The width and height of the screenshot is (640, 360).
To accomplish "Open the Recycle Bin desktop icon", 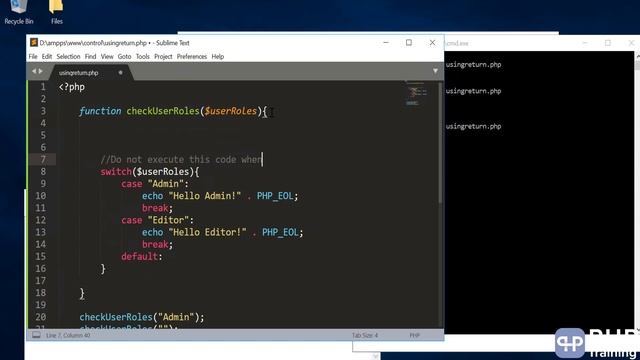I will point(19,12).
